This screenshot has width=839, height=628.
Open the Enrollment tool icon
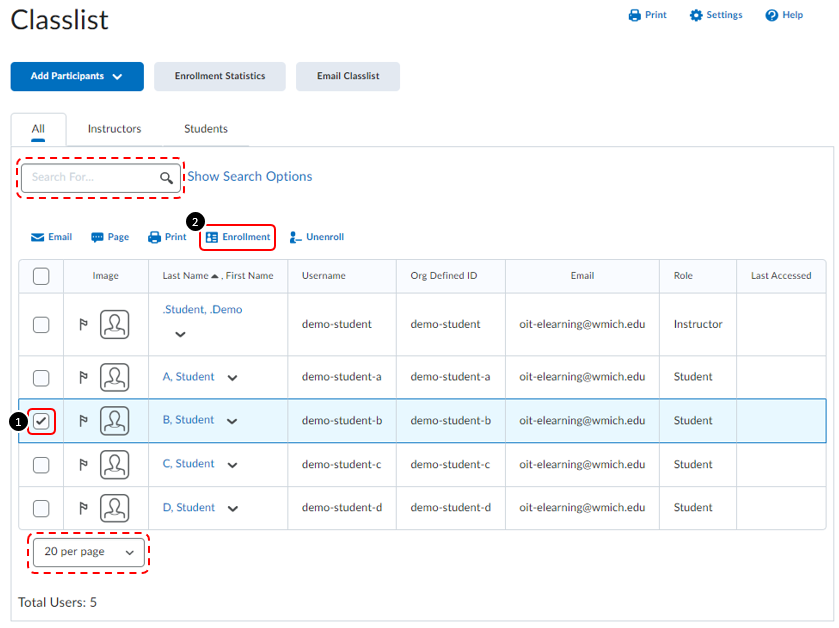pyautogui.click(x=237, y=237)
